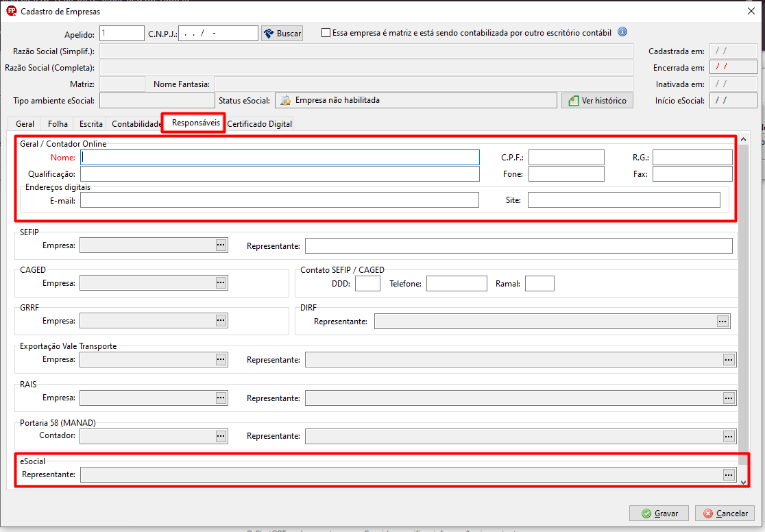Open Portaria 58 Representante lookup ellipsis button
Screen dimensions: 765x532
tap(729, 436)
